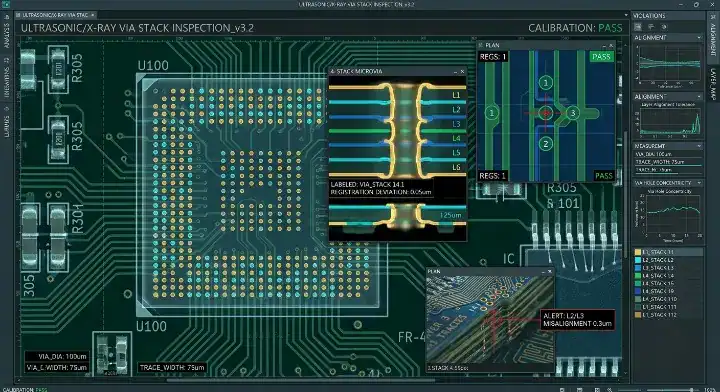Select node 2 in PLAN view
Image resolution: width=720 pixels, height=392 pixels.
coord(546,144)
